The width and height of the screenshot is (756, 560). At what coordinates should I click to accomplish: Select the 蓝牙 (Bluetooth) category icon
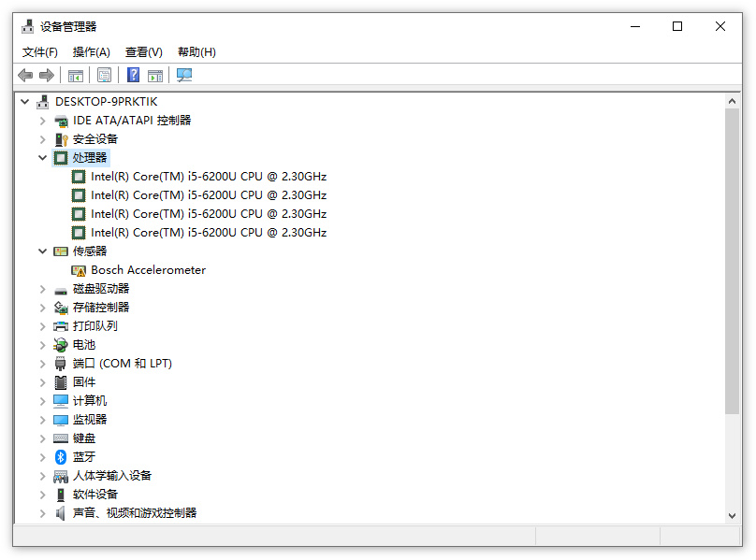[59, 456]
